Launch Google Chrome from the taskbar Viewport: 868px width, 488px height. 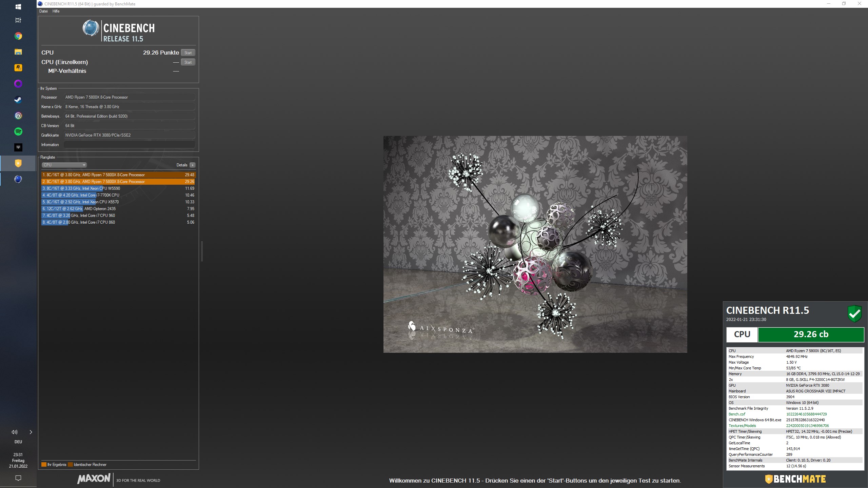click(18, 36)
